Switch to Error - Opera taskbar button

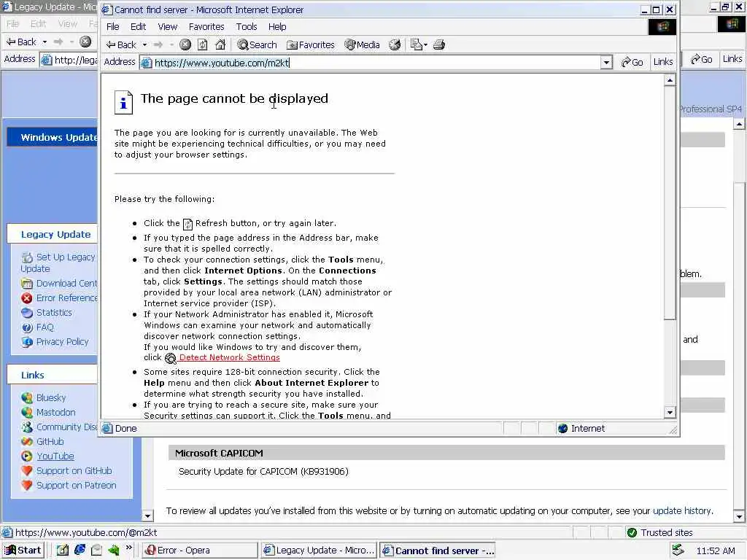(x=200, y=551)
